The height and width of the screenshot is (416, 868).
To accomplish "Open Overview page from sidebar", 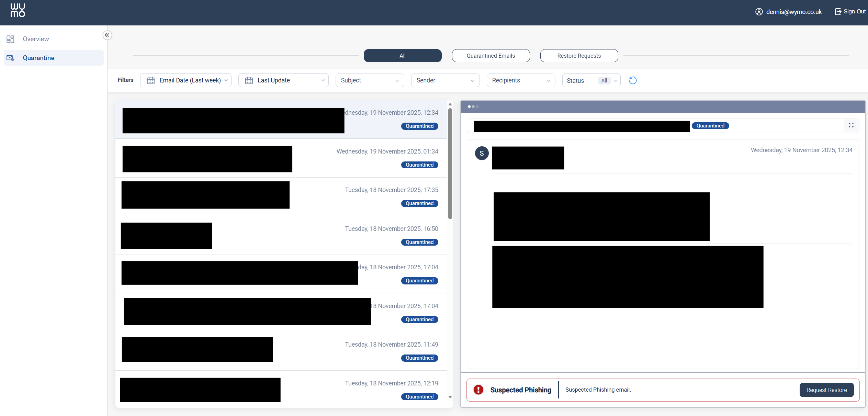I will click(x=36, y=39).
